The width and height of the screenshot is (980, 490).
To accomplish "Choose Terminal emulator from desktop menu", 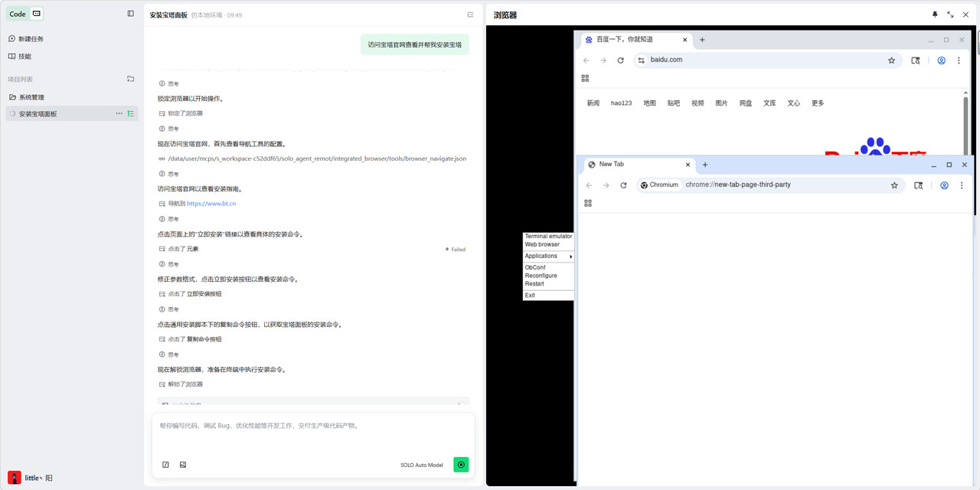I will click(548, 237).
